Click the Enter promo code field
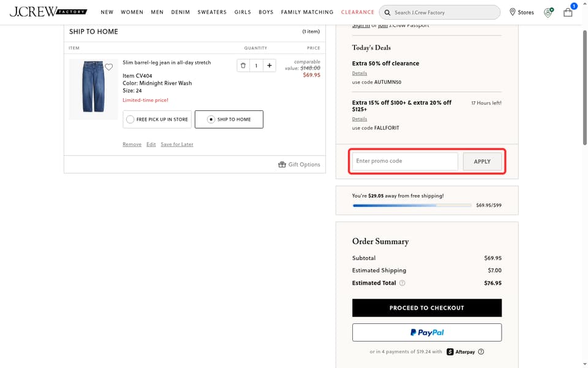The image size is (588, 368). pyautogui.click(x=405, y=161)
